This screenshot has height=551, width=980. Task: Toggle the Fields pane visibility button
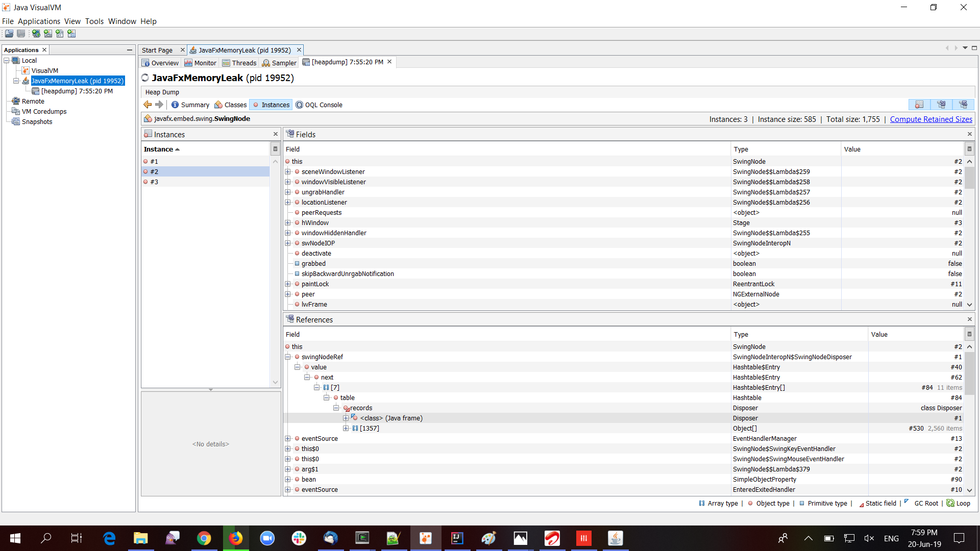point(941,105)
